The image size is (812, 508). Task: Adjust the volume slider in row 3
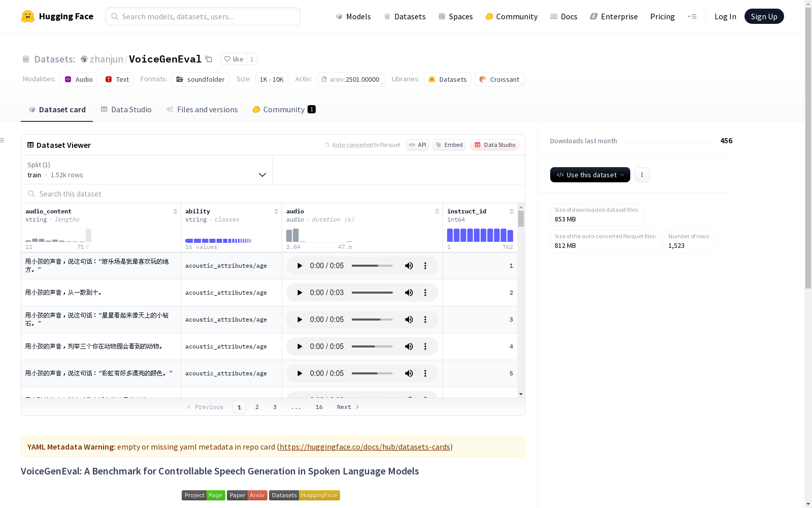pyautogui.click(x=372, y=320)
